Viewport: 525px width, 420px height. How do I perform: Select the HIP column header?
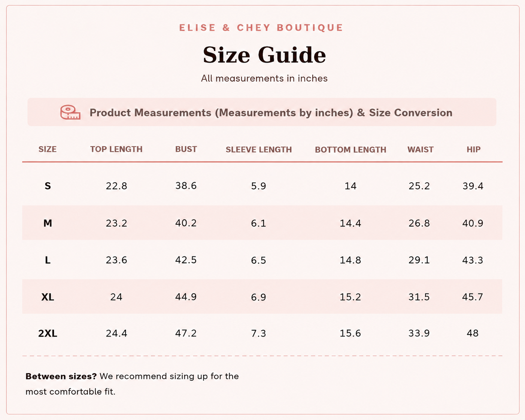pyautogui.click(x=473, y=149)
